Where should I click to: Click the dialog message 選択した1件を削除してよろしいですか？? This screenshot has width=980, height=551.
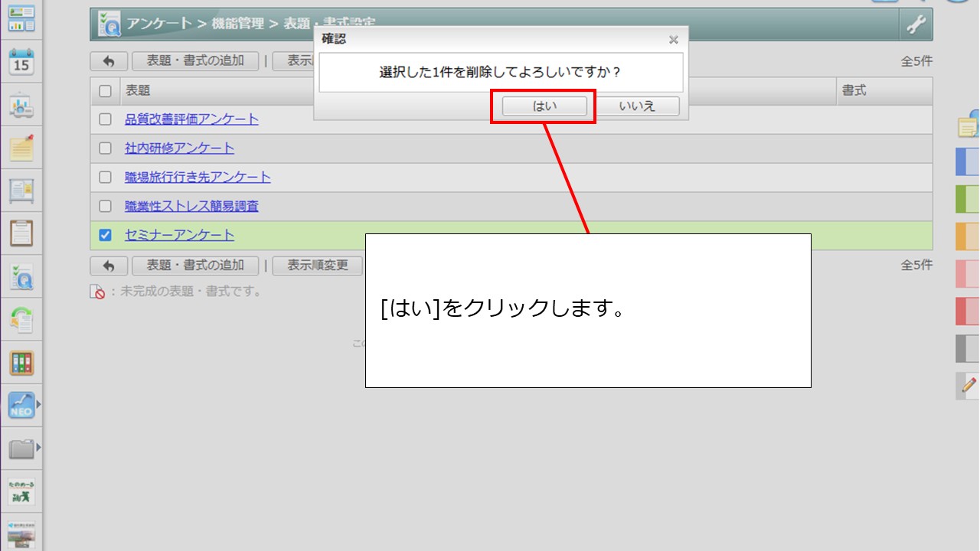coord(500,73)
